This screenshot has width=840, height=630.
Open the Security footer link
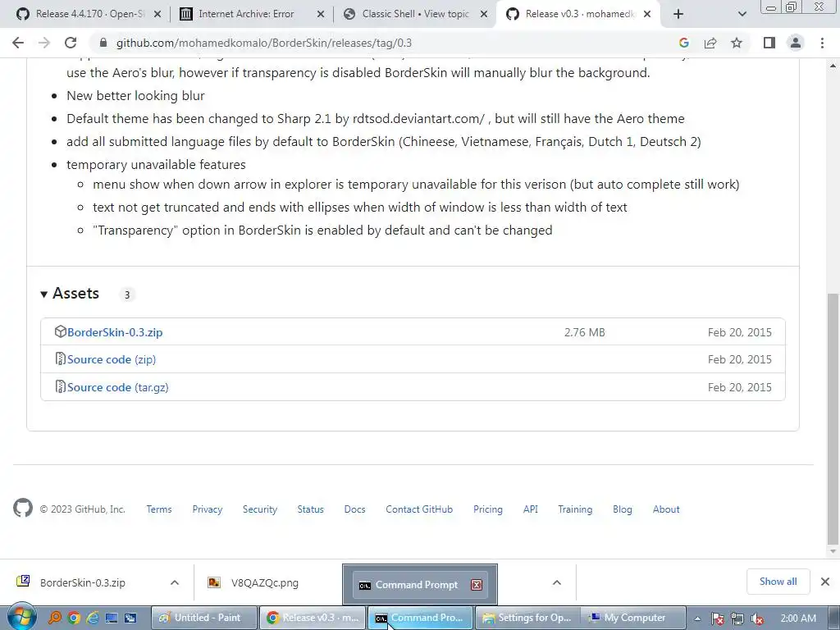[260, 509]
